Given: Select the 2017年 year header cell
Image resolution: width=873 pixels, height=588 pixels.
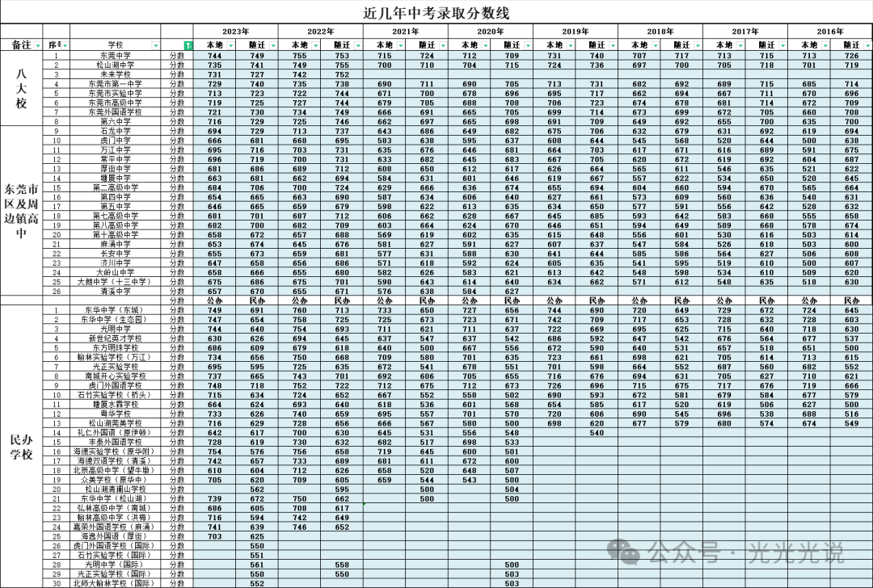Looking at the screenshot, I should click(x=745, y=31).
